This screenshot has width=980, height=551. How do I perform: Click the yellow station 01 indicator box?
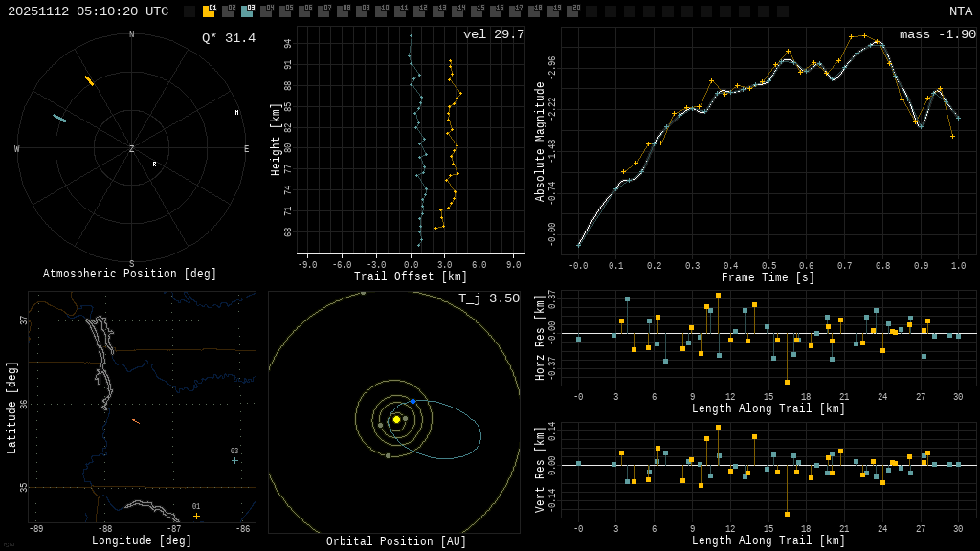[x=209, y=11]
